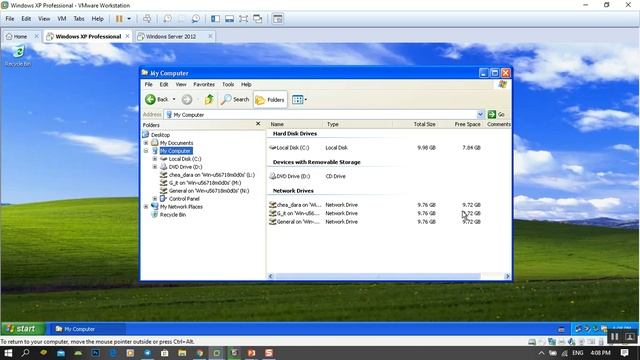Enter full screen mode icon in VMware toolbar

pyautogui.click(x=243, y=19)
